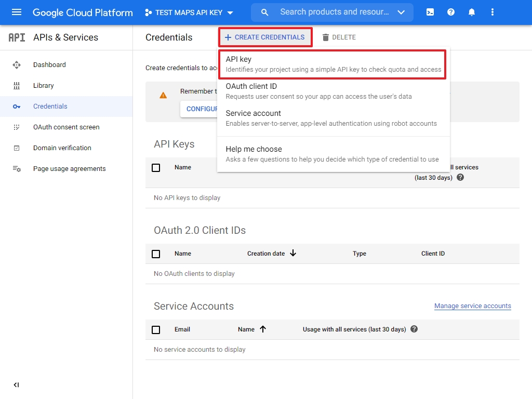The height and width of the screenshot is (399, 532).
Task: Click the 'Service Accounts' section heading
Action: coord(194,306)
